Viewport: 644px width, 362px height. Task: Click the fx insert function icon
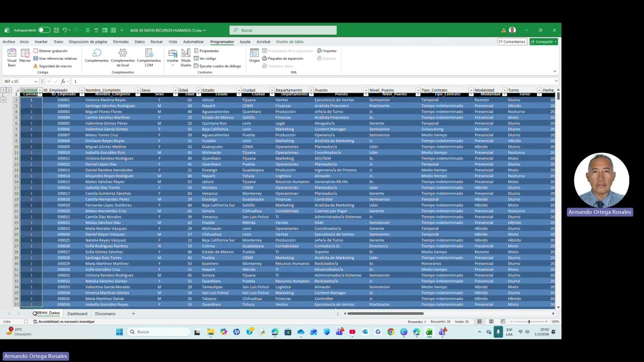click(63, 81)
